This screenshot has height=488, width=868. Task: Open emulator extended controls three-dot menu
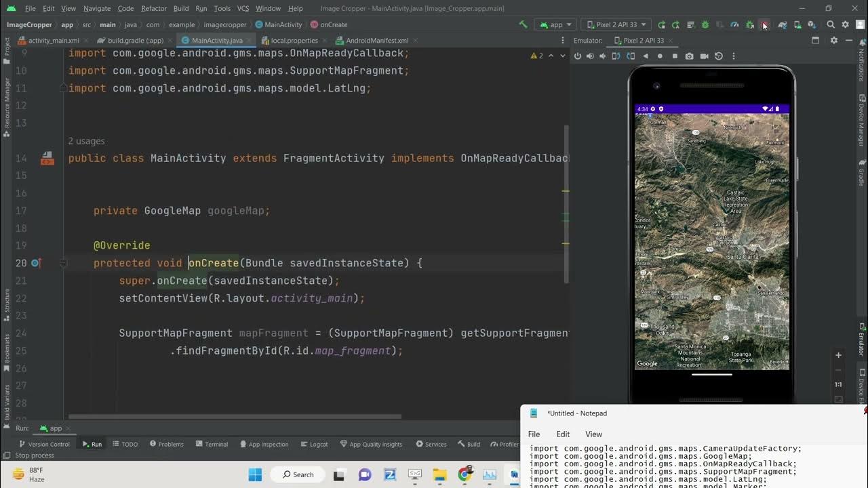click(733, 56)
